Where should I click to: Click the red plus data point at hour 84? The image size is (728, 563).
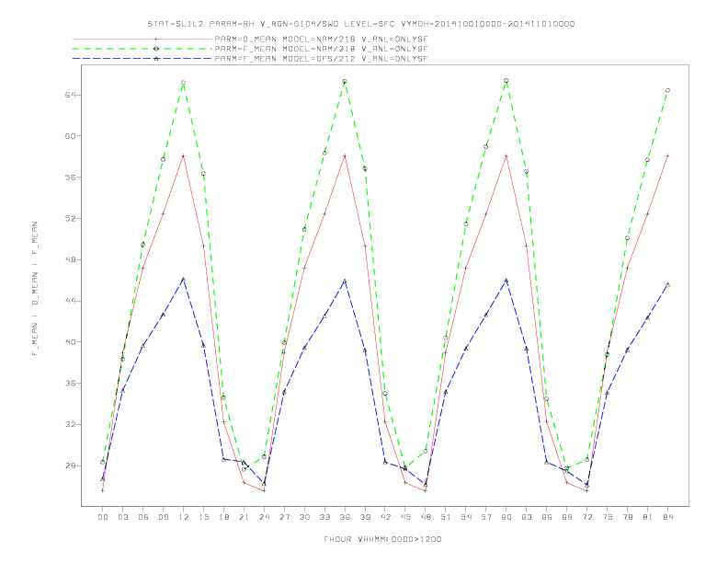point(667,155)
